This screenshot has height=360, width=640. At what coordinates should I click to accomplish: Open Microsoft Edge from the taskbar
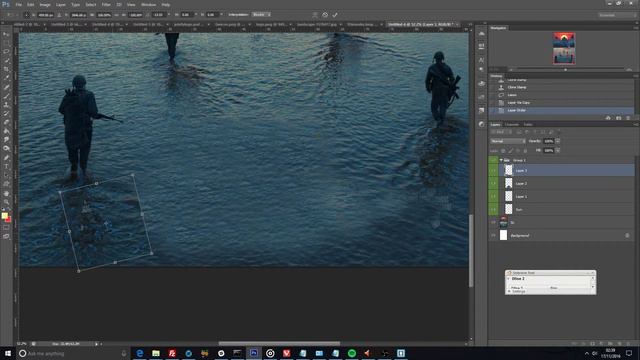click(140, 353)
